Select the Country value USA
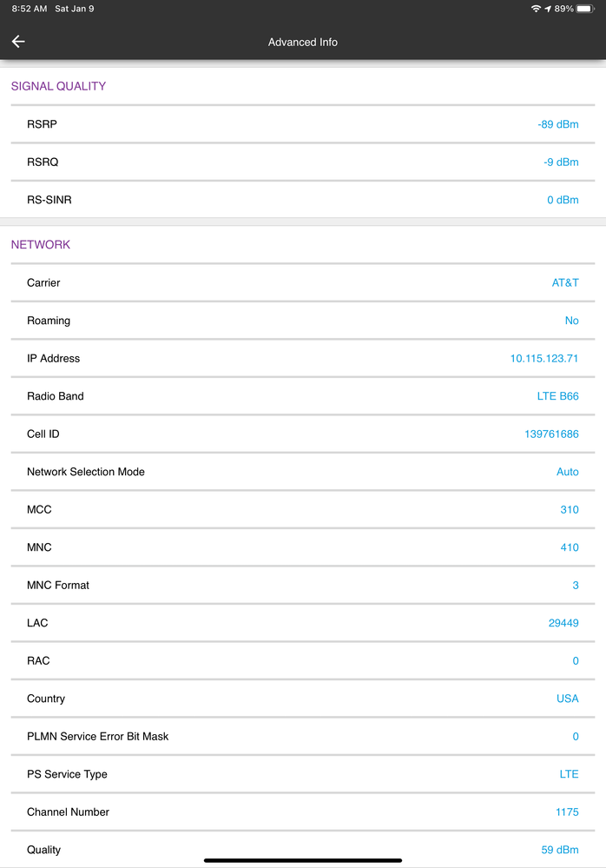Screen dimensions: 606x868 click(x=567, y=699)
